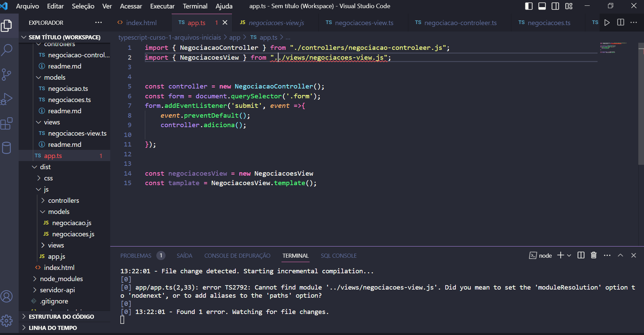Toggle bottom panel layout icon
This screenshot has height=335, width=644.
coord(542,6)
